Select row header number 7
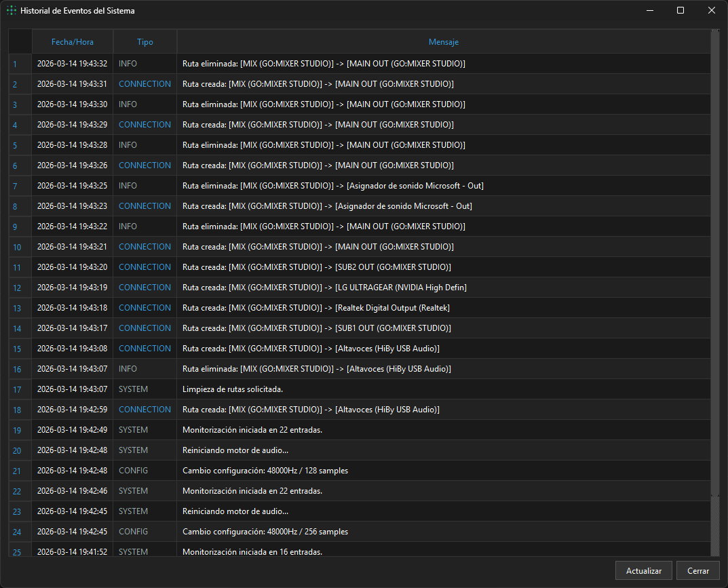 (20, 186)
